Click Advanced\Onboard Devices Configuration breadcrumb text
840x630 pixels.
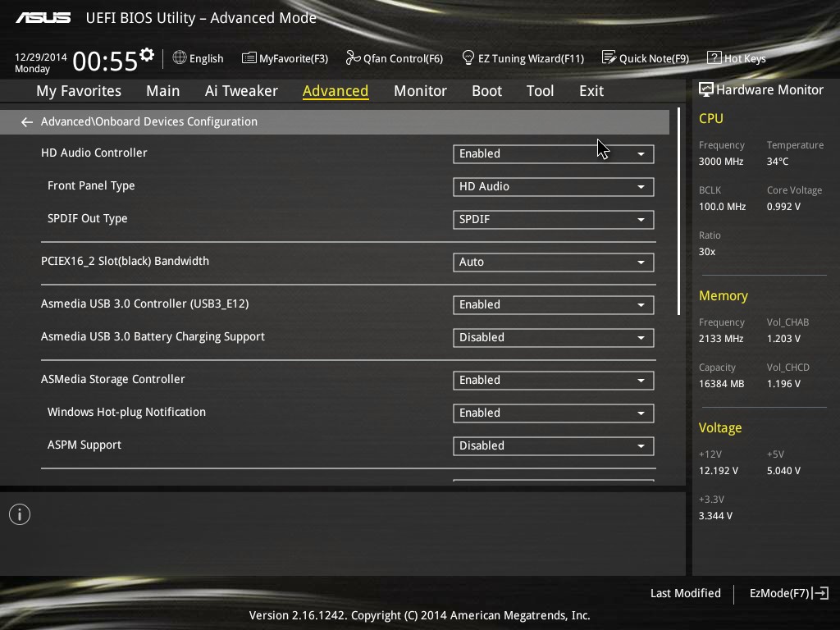click(149, 122)
